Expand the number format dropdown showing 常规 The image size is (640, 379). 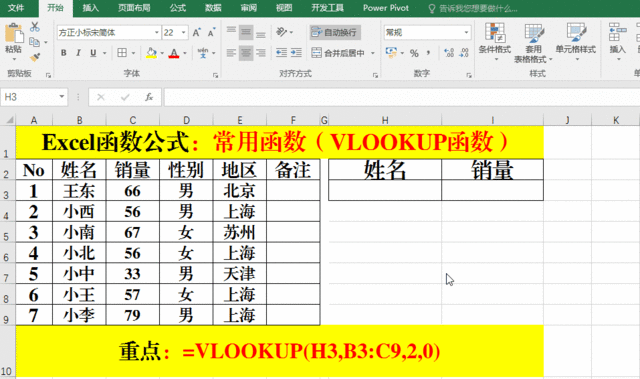[x=466, y=32]
